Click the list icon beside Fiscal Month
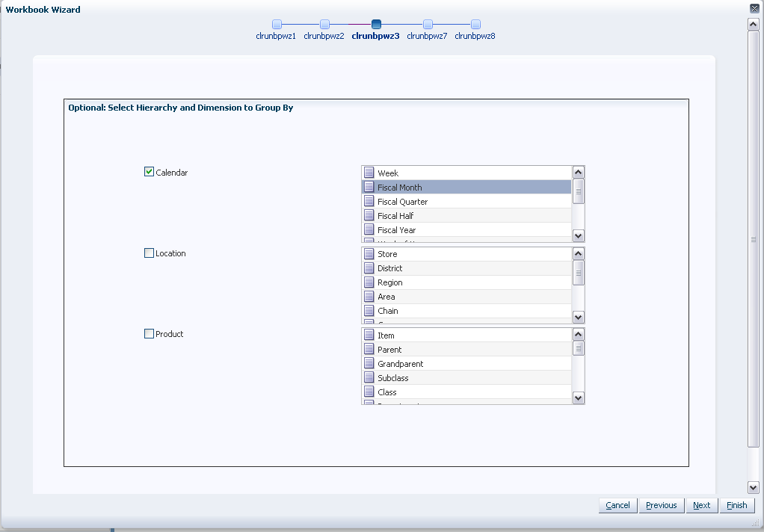Viewport: 764px width, 532px height. pos(369,187)
